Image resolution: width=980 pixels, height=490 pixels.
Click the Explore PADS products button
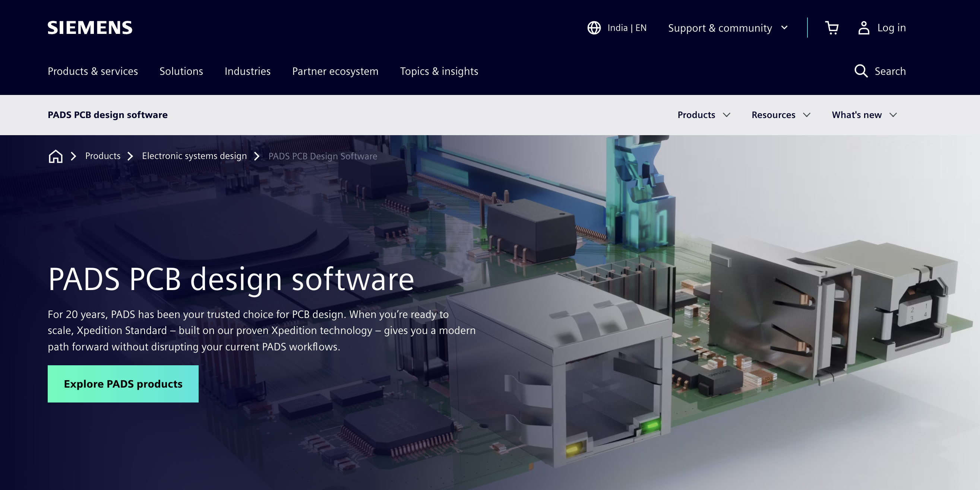click(x=123, y=384)
